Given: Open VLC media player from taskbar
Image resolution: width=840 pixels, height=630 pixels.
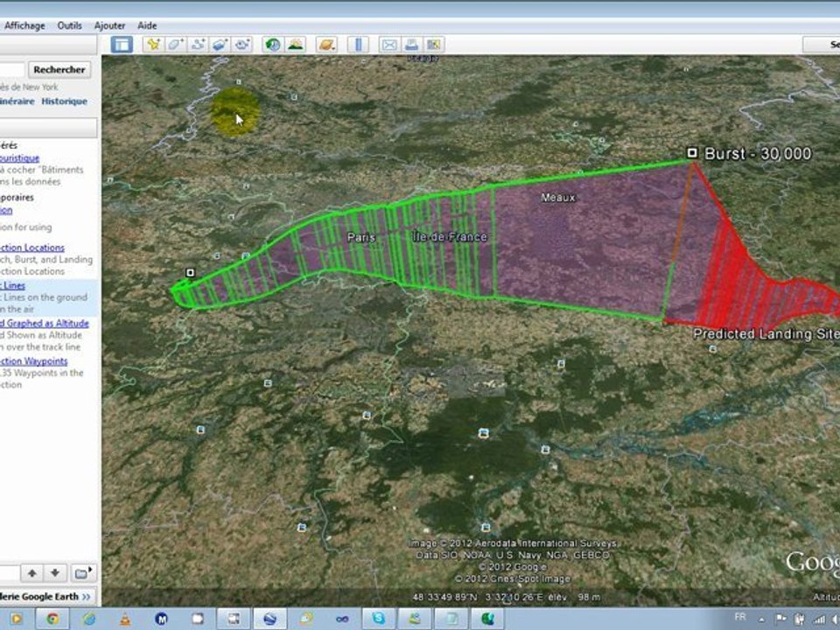Looking at the screenshot, I should 125,619.
